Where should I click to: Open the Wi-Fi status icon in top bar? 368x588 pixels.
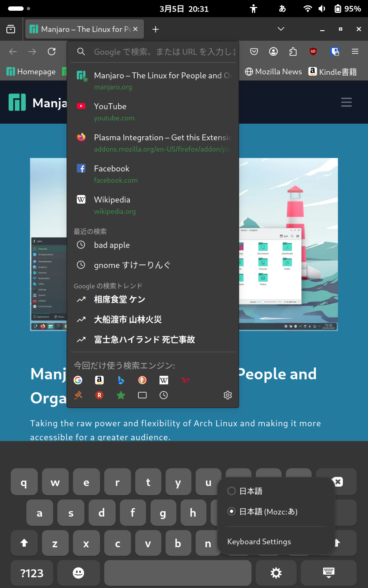pos(308,9)
